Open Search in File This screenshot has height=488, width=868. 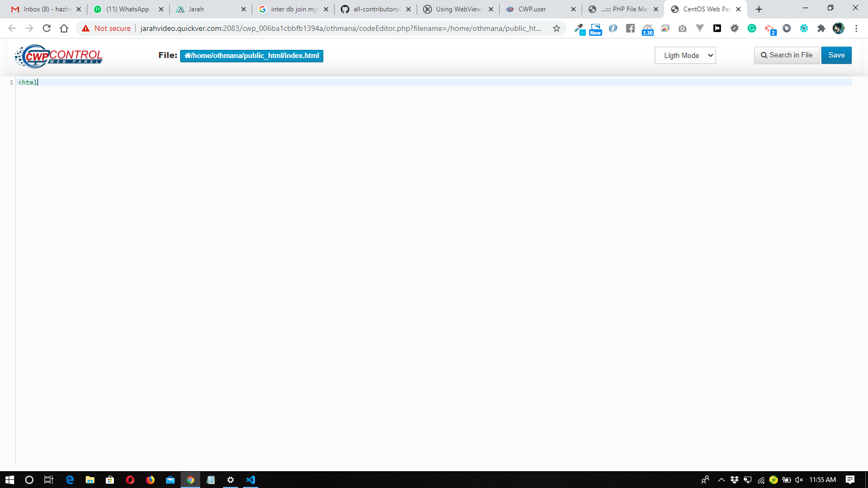(x=786, y=55)
